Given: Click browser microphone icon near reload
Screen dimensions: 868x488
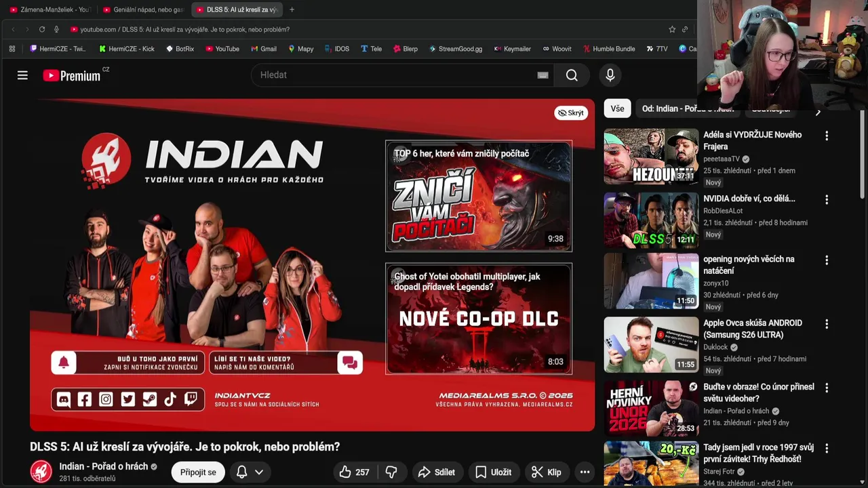Looking at the screenshot, I should pos(56,29).
